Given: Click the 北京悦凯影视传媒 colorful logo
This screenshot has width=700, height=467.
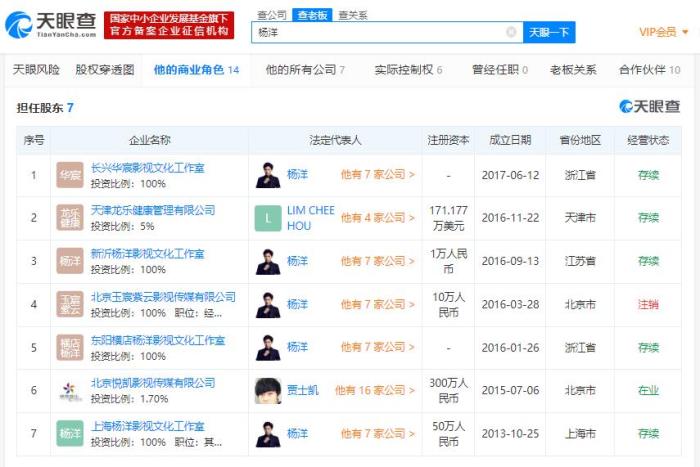Looking at the screenshot, I should [x=70, y=390].
